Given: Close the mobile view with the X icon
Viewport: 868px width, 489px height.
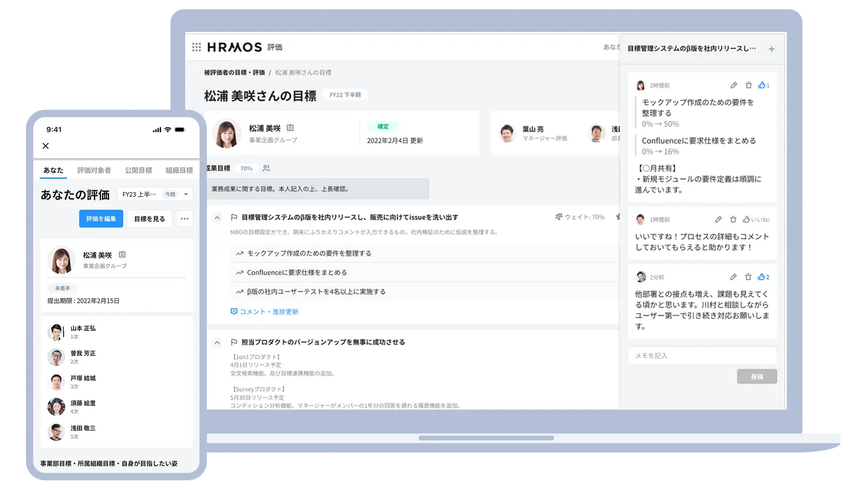Looking at the screenshot, I should (45, 146).
